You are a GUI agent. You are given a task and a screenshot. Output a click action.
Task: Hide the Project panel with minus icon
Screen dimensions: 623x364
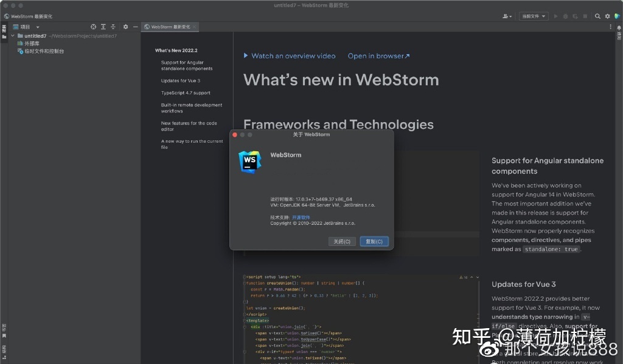[136, 27]
